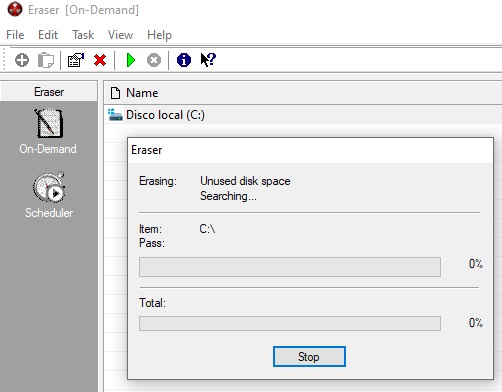The height and width of the screenshot is (392, 502).
Task: Click the New Task plus icon
Action: coord(22,60)
